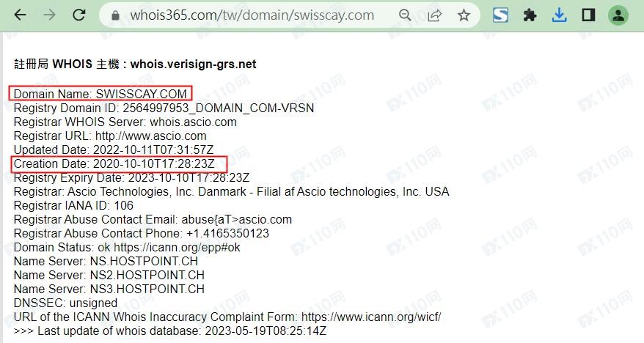Open the zoom magnifier icon in address bar
Image resolution: width=644 pixels, height=343 pixels.
pyautogui.click(x=405, y=15)
